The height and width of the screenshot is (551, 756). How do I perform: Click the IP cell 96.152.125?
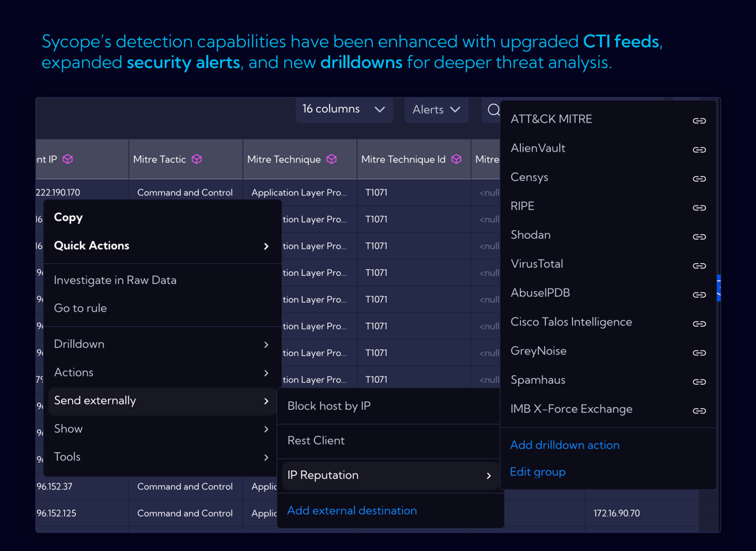[x=56, y=513]
